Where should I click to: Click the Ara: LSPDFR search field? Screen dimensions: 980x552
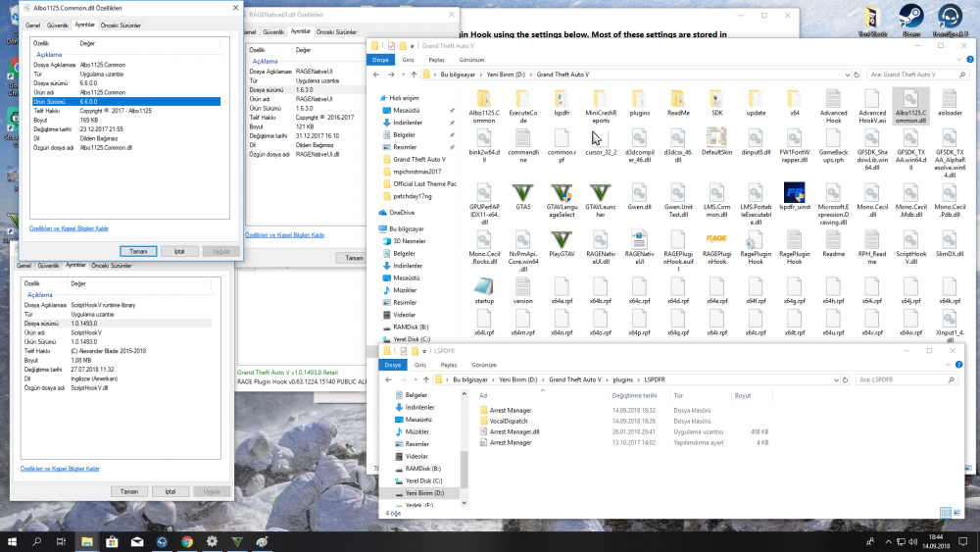point(905,379)
